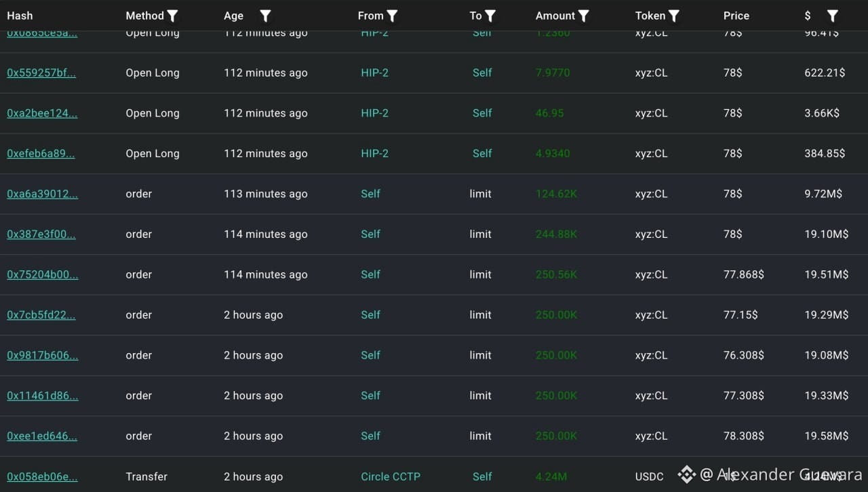The width and height of the screenshot is (868, 492).
Task: Open transaction hash 0xa2bee124
Action: click(42, 113)
